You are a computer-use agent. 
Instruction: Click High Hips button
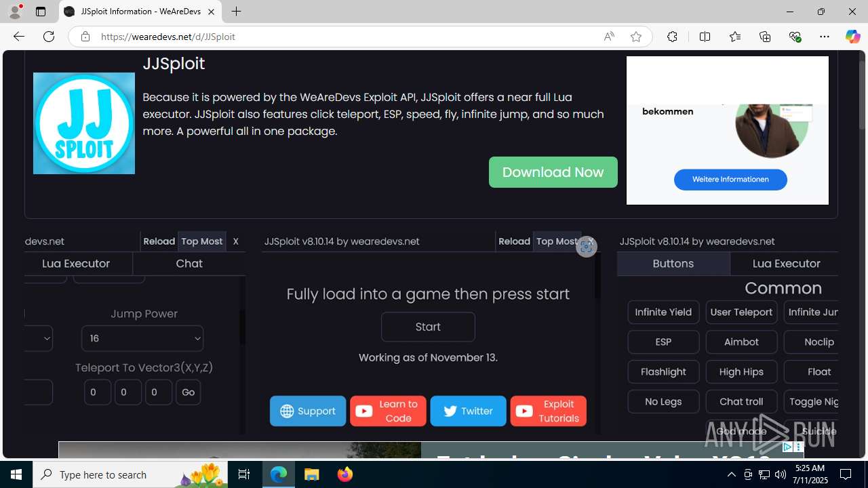click(x=741, y=372)
